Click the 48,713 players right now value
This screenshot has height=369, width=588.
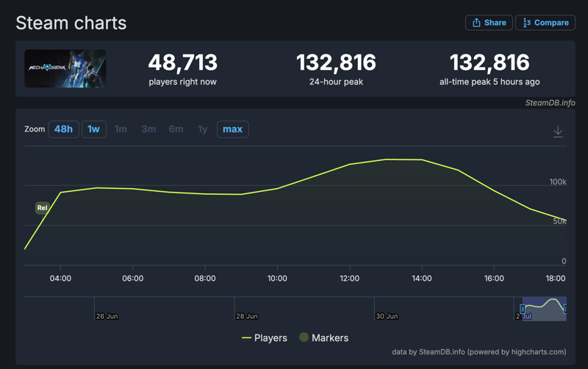(x=182, y=62)
